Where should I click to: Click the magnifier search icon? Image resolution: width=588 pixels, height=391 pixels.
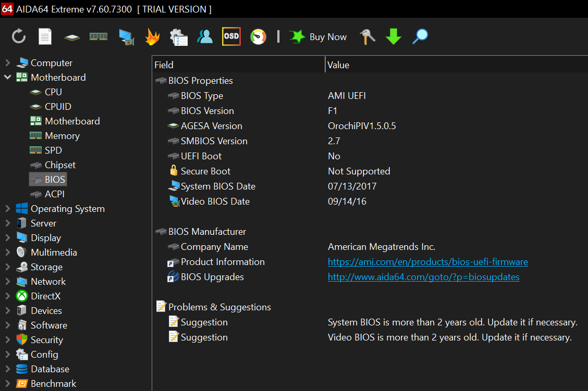pyautogui.click(x=420, y=36)
